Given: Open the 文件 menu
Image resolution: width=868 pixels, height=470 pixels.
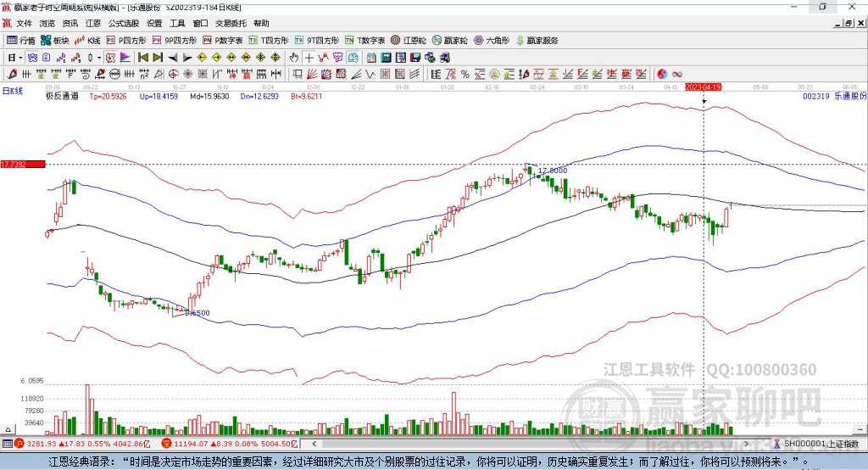Looking at the screenshot, I should (24, 23).
